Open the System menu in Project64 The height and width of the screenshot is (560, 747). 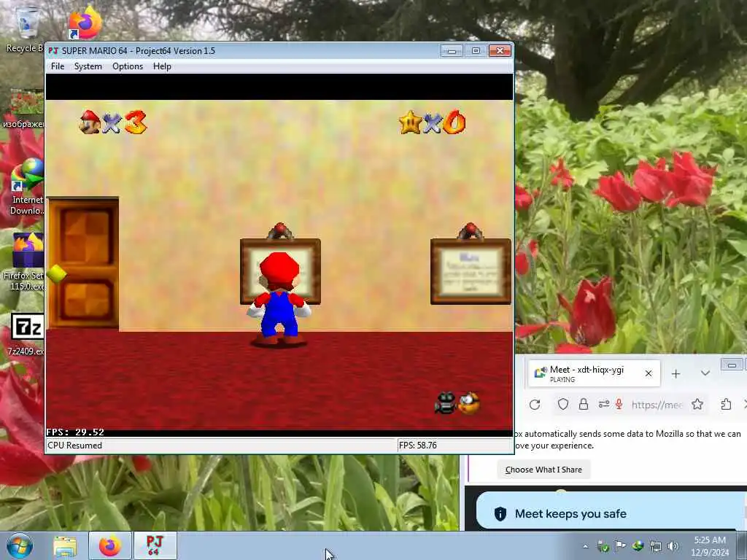pyautogui.click(x=88, y=66)
